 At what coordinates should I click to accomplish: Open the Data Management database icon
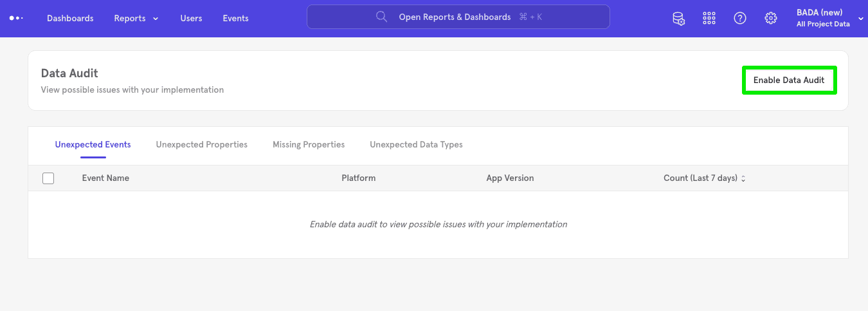(x=678, y=18)
